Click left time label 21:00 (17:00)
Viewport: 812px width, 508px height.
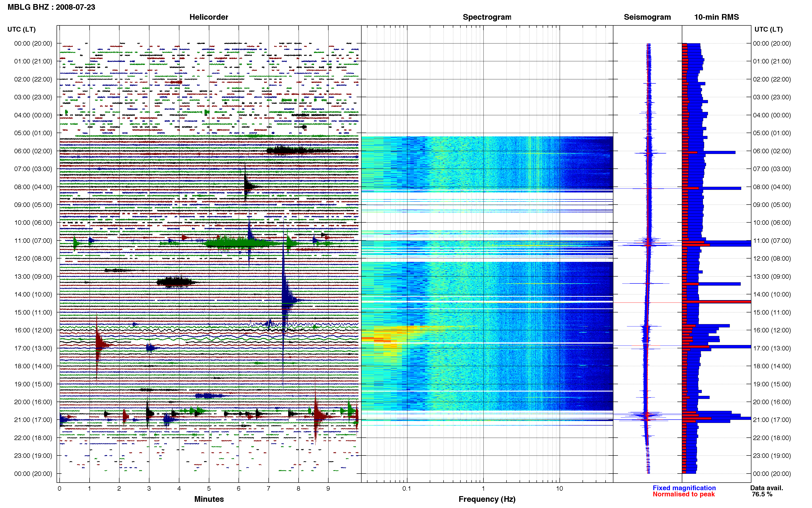(33, 420)
